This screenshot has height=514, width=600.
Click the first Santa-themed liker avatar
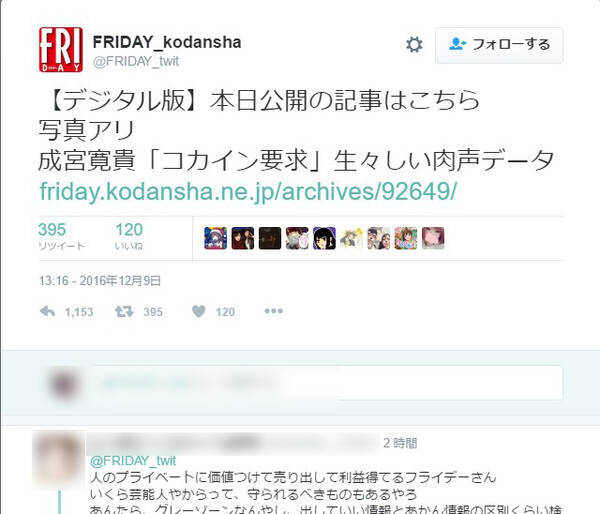pyautogui.click(x=215, y=238)
